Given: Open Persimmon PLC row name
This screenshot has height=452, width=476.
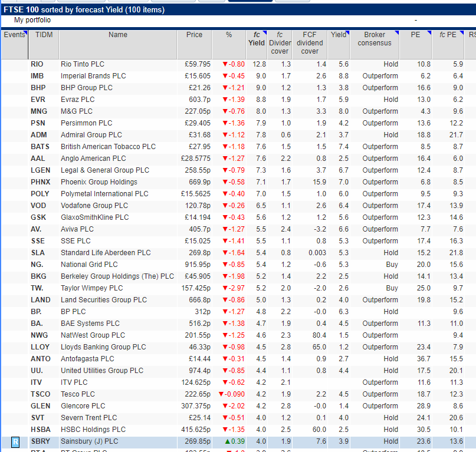Looking at the screenshot, I should point(87,123).
